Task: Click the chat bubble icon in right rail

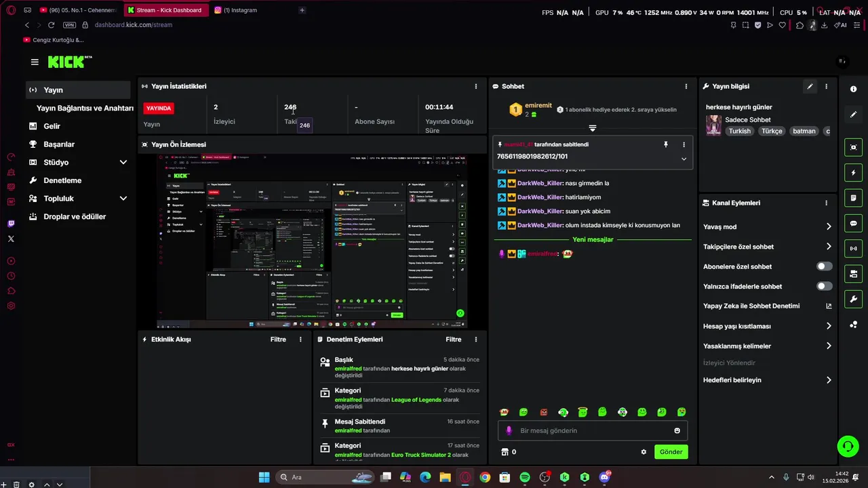Action: coord(853,223)
